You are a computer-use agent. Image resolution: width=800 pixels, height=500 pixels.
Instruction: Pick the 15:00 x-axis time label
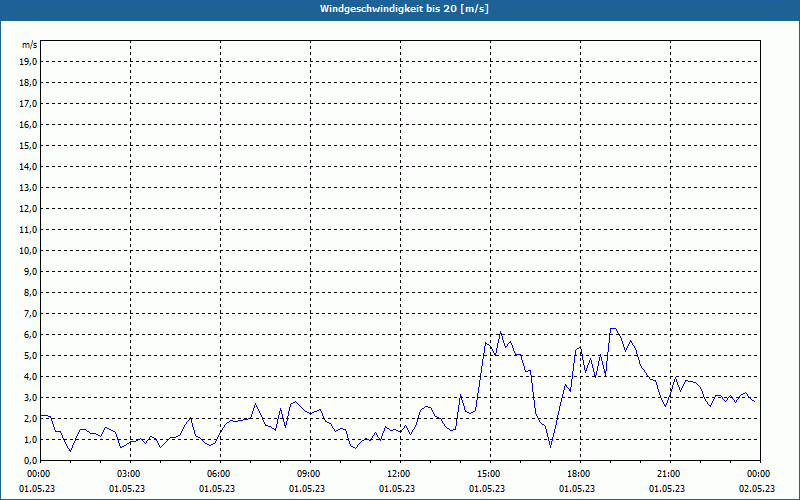(489, 474)
